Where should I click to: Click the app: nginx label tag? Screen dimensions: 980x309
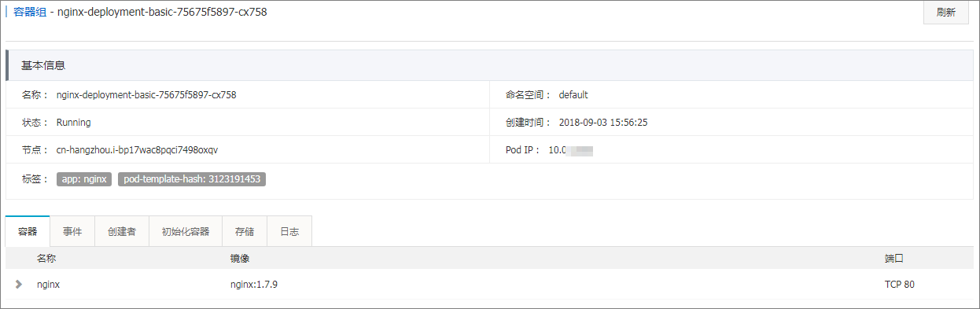pyautogui.click(x=84, y=179)
